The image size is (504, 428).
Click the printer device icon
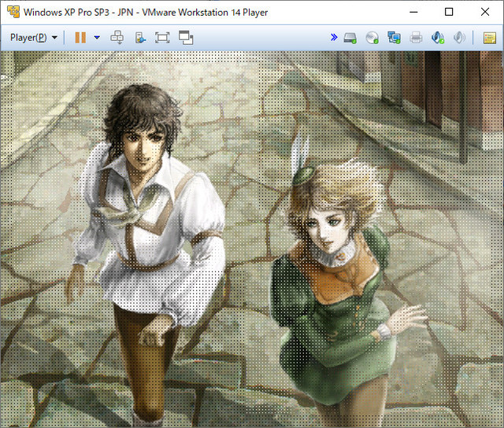tap(416, 38)
